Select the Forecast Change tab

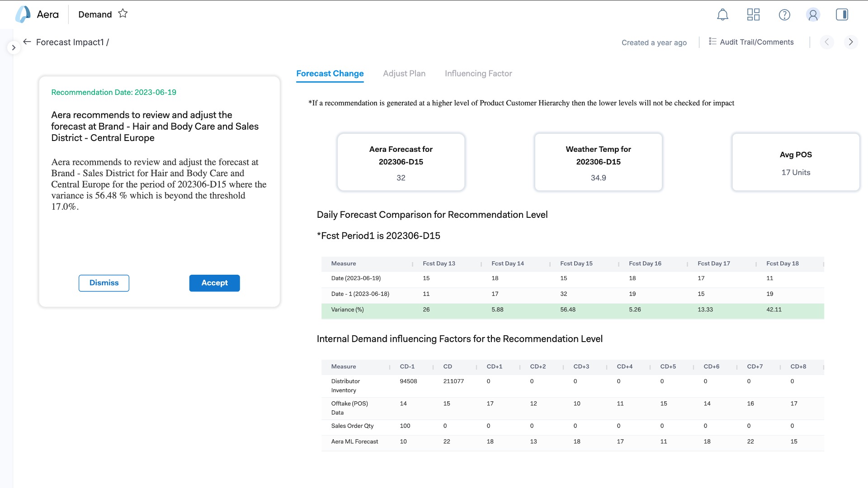pyautogui.click(x=330, y=73)
